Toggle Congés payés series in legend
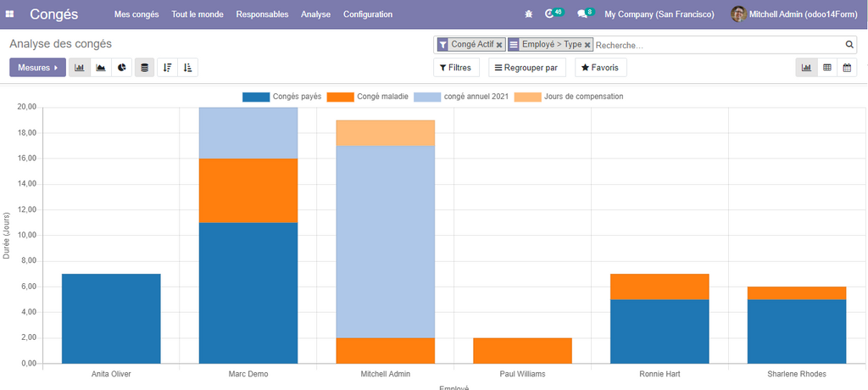The width and height of the screenshot is (868, 390). pyautogui.click(x=281, y=97)
